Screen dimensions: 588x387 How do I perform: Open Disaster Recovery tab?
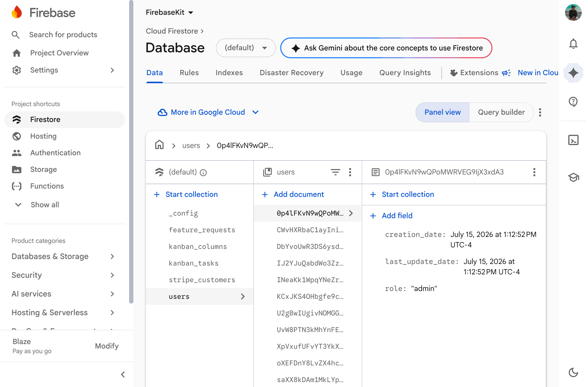tap(292, 73)
